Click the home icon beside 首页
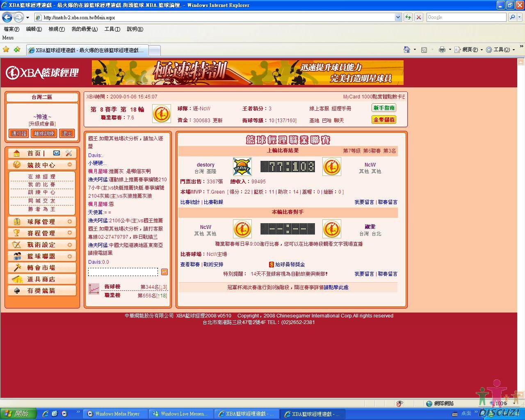The height and width of the screenshot is (420, 525). (x=17, y=153)
